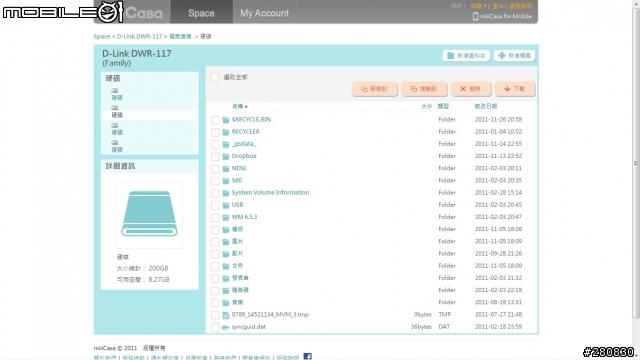Click the System Volume Information folder icon
Viewport: 640px width, 360px height.
226,193
